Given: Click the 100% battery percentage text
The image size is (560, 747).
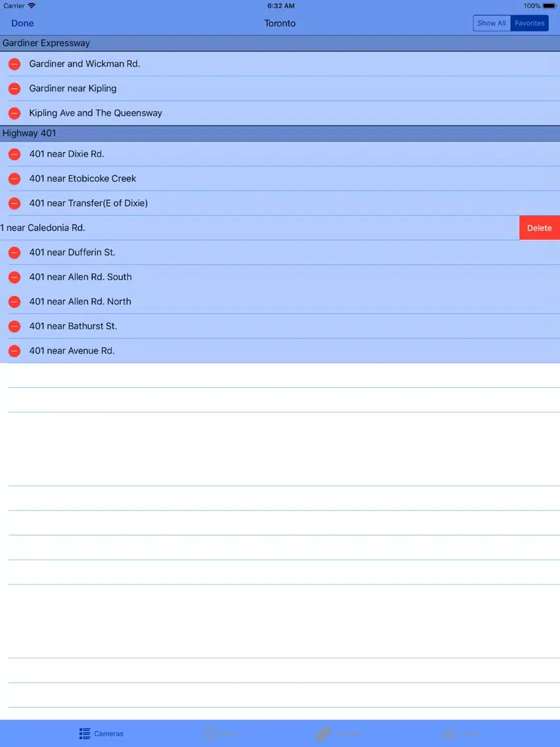Looking at the screenshot, I should (532, 6).
